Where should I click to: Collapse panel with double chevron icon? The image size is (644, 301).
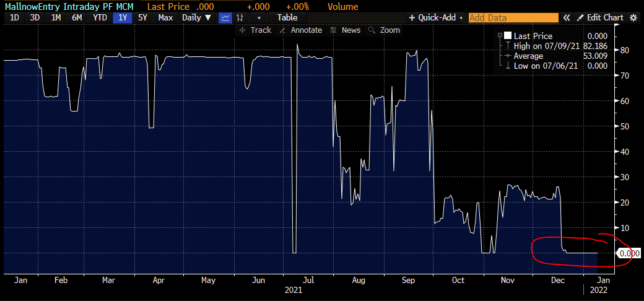[x=567, y=18]
